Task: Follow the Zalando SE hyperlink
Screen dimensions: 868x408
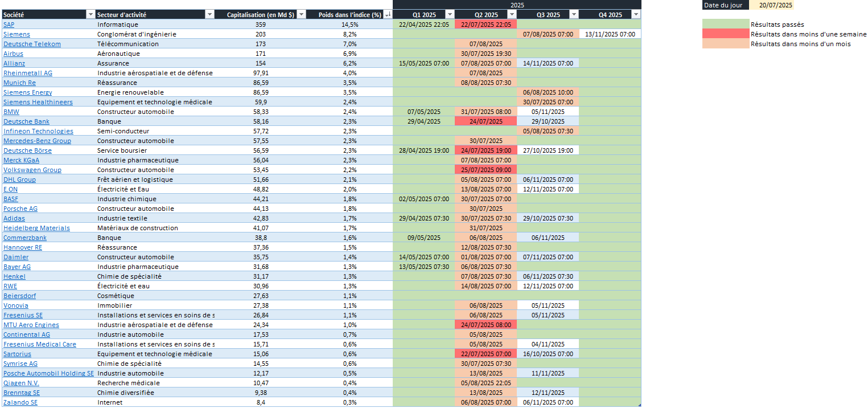Action: click(20, 402)
